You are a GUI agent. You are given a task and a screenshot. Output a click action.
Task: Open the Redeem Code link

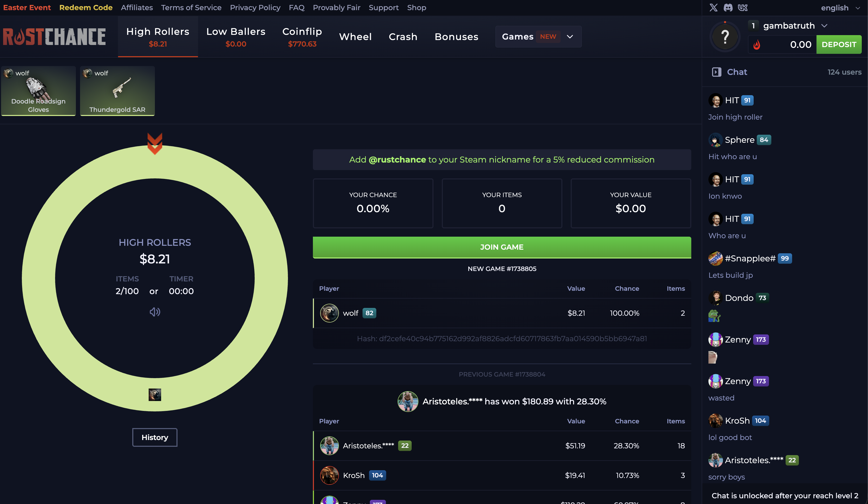(x=86, y=8)
